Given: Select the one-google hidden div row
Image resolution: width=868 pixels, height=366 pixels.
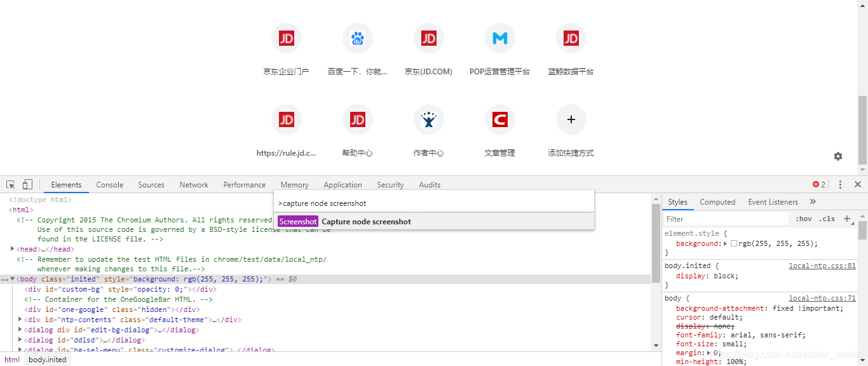Looking at the screenshot, I should [325, 309].
